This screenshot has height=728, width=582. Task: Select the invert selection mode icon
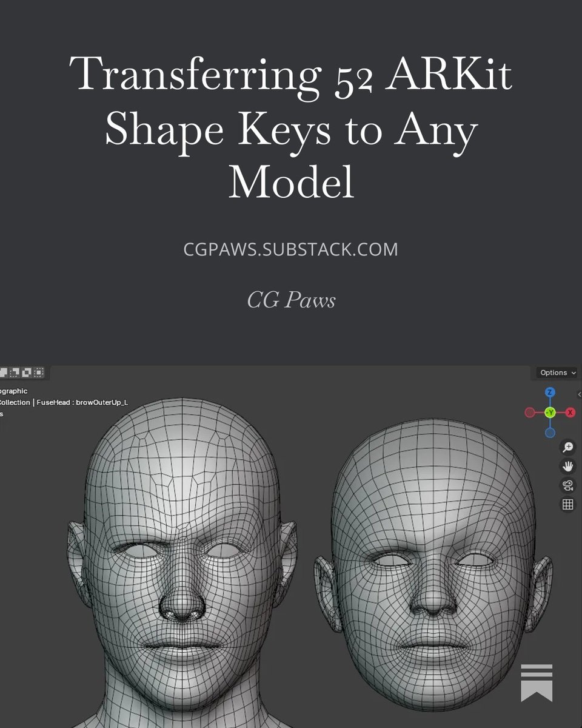(27, 372)
